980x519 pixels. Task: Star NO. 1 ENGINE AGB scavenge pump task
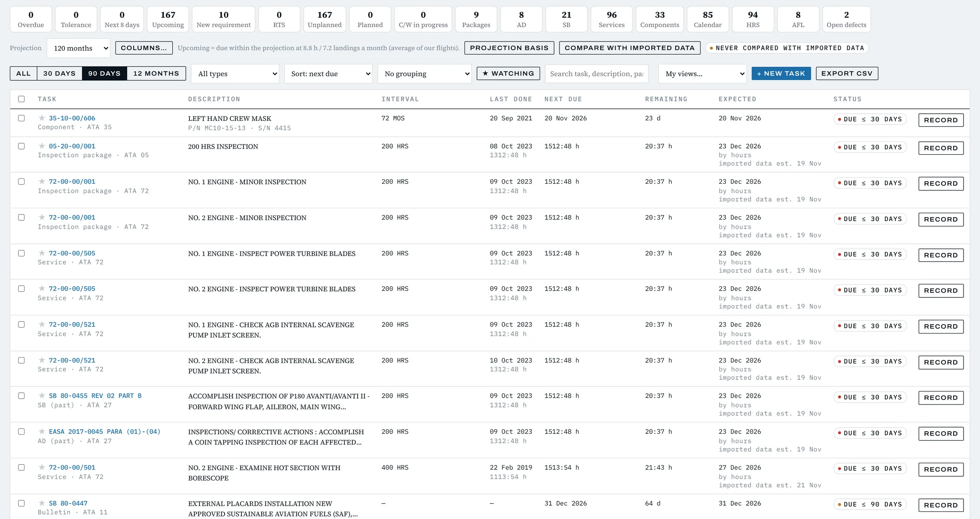(x=42, y=325)
